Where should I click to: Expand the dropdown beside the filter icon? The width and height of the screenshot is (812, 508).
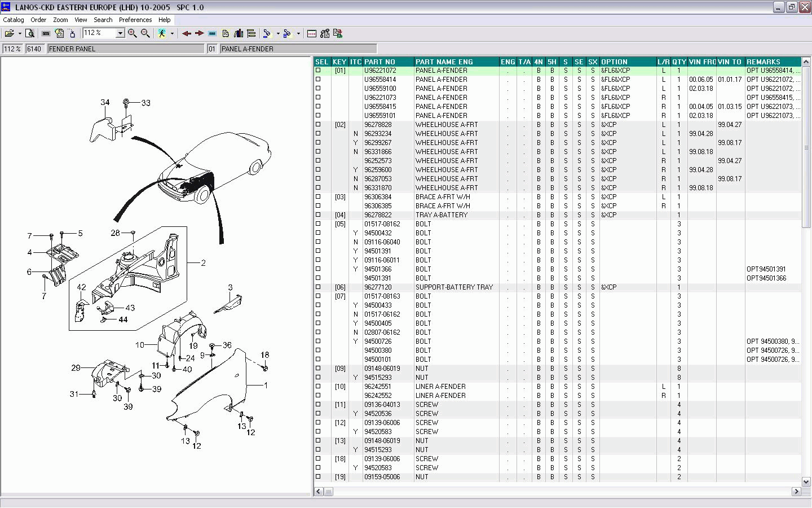coord(173,33)
